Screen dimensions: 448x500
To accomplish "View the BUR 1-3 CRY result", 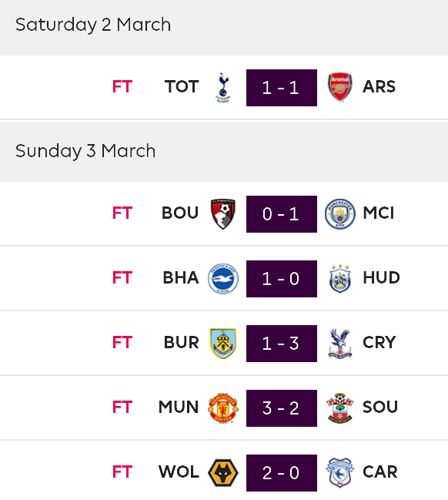I will coord(282,344).
